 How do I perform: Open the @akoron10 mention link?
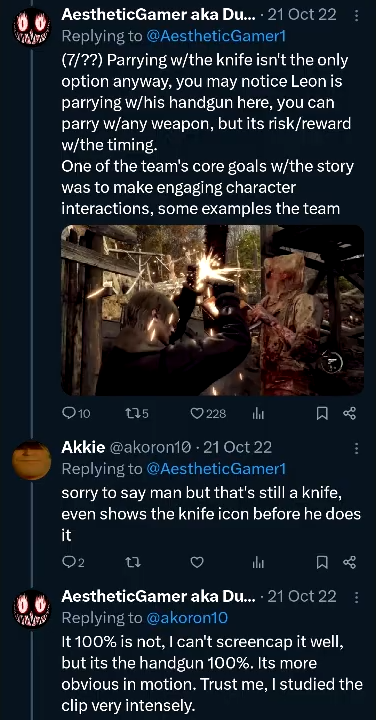(x=187, y=618)
